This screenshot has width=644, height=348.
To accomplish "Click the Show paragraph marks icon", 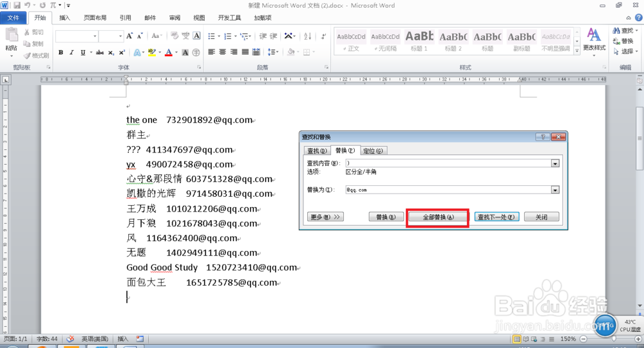I will coord(324,36).
